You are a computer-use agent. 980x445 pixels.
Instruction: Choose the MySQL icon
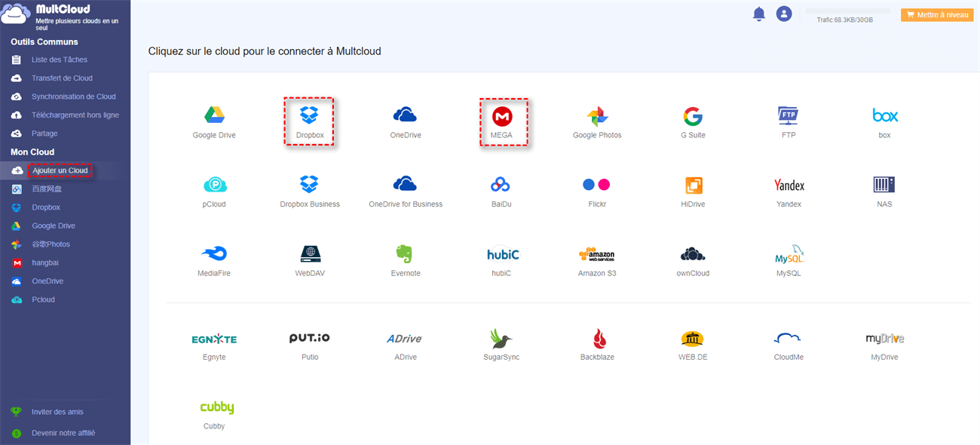point(789,253)
